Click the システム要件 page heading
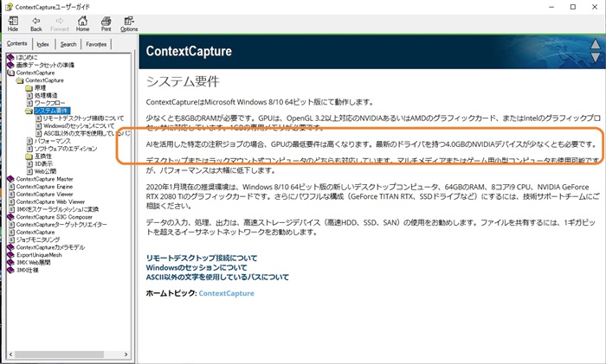The width and height of the screenshot is (606, 364). point(183,81)
